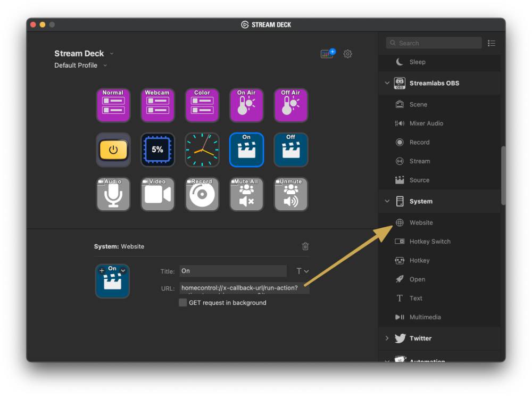Delete action using the trash icon
This screenshot has height=397, width=532.
click(305, 246)
